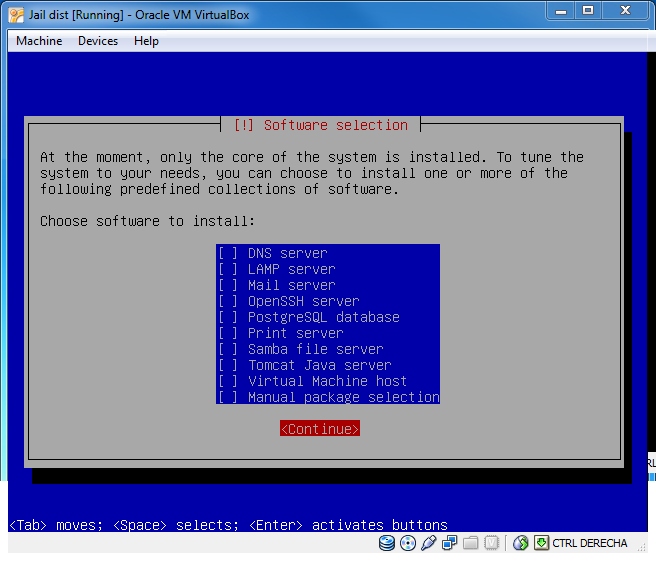The width and height of the screenshot is (656, 561).
Task: Tick the LAMP server checkbox
Action: 228,269
